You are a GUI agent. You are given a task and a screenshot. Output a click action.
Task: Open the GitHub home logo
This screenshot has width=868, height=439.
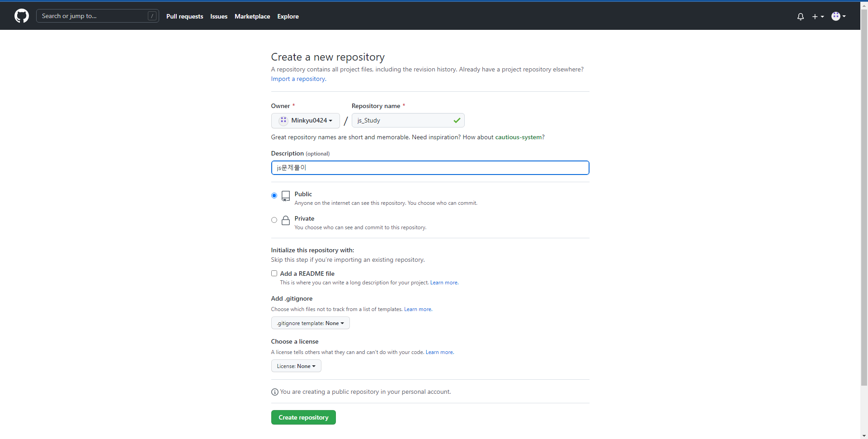point(22,16)
